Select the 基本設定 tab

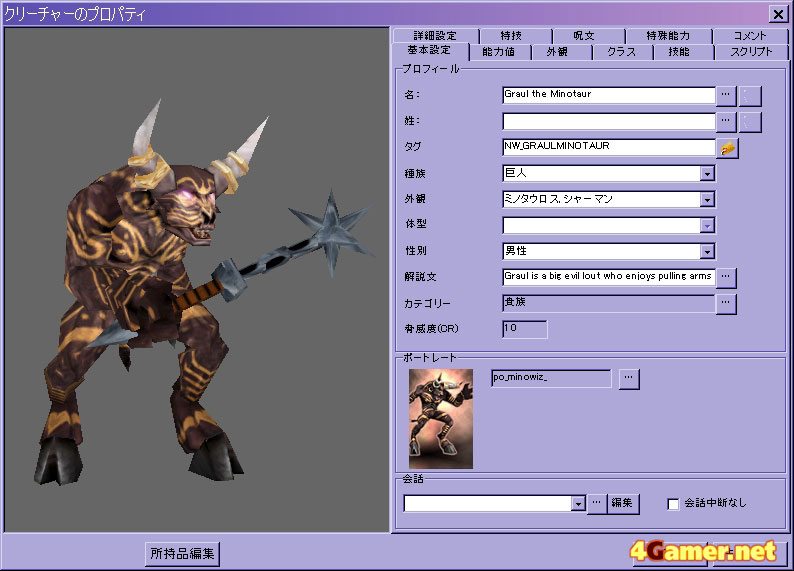(x=429, y=51)
